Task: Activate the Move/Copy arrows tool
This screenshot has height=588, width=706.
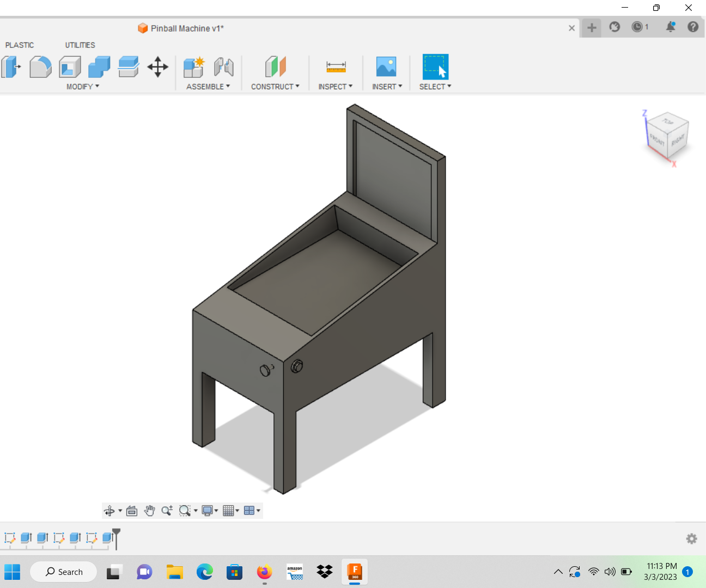Action: tap(157, 68)
